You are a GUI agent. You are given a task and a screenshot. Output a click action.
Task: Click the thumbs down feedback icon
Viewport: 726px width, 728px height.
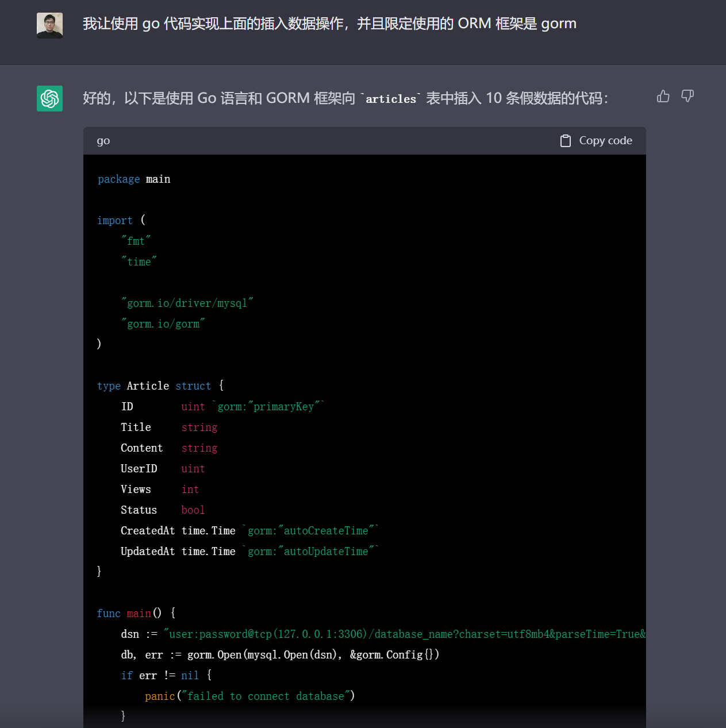[687, 96]
